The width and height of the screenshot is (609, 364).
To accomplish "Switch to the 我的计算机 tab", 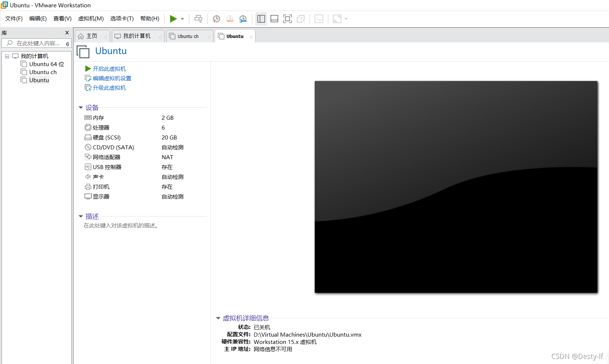I will (138, 36).
